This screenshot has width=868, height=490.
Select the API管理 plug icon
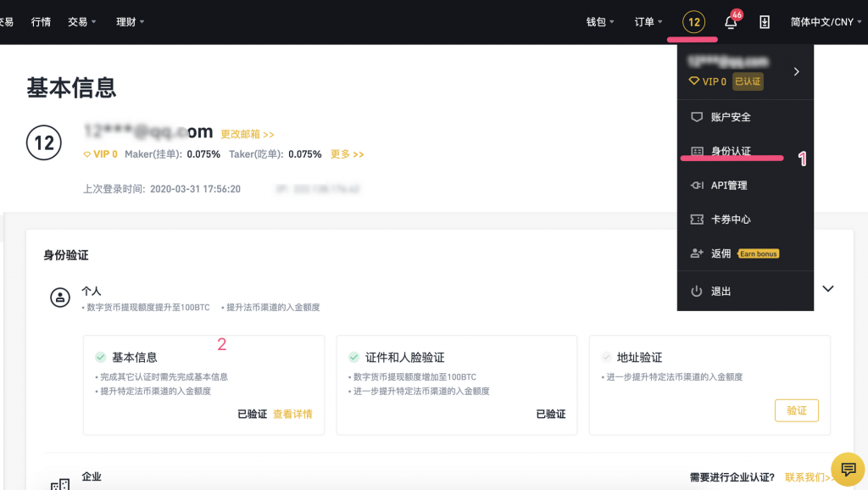click(696, 185)
